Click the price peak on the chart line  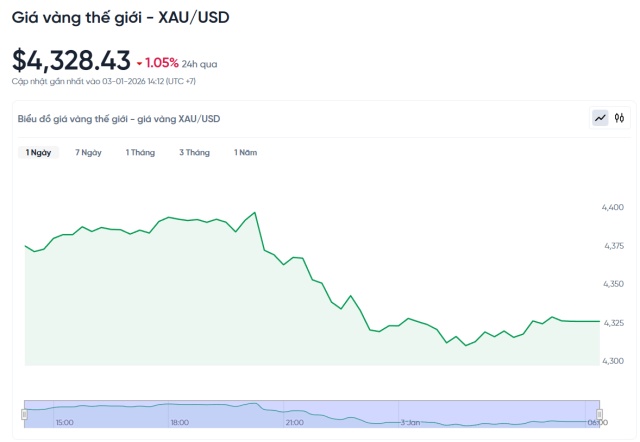point(255,213)
